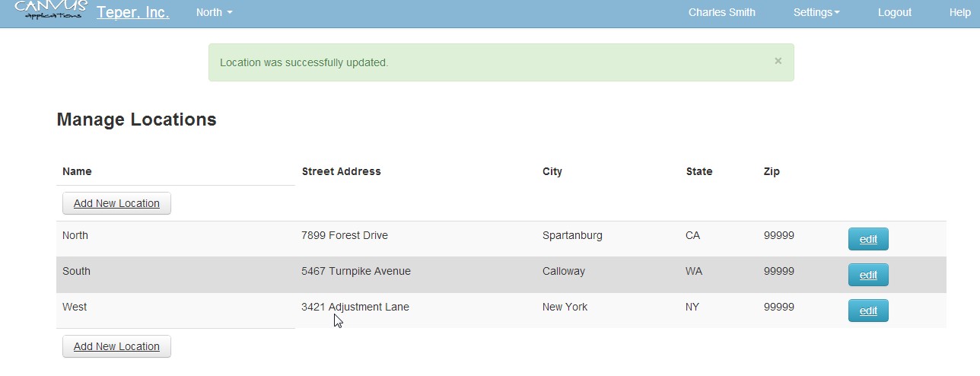This screenshot has width=980, height=376.
Task: Edit the North location
Action: (x=868, y=239)
